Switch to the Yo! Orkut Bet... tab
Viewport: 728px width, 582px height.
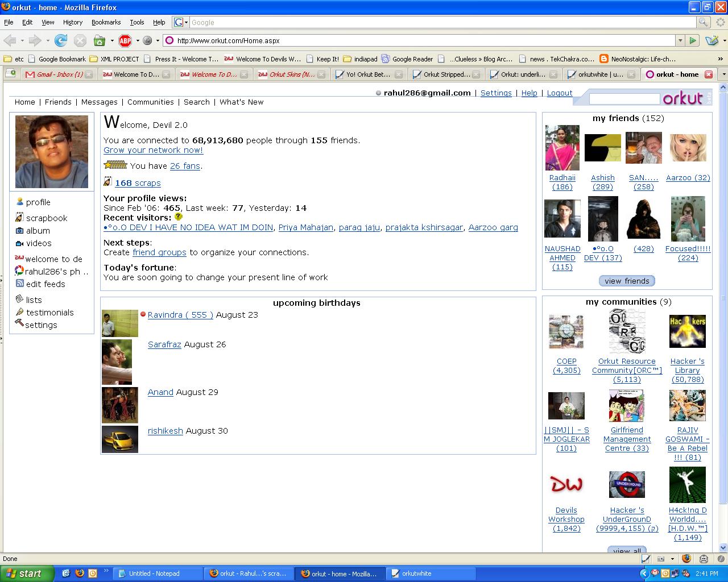pos(369,74)
